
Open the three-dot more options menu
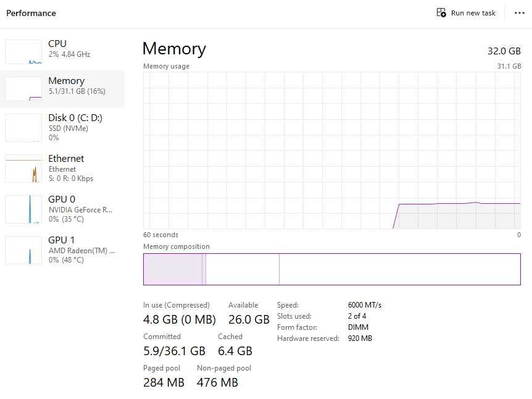tap(519, 13)
